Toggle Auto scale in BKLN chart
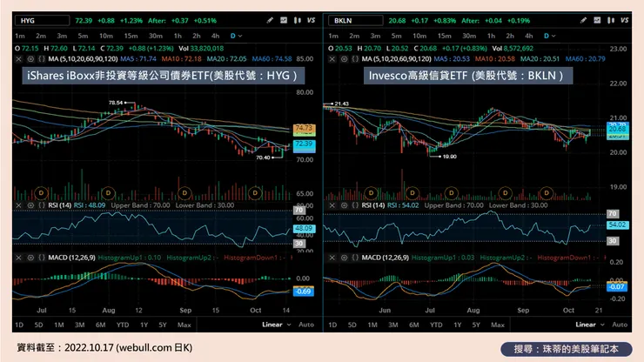The height and width of the screenshot is (362, 644). [x=620, y=325]
